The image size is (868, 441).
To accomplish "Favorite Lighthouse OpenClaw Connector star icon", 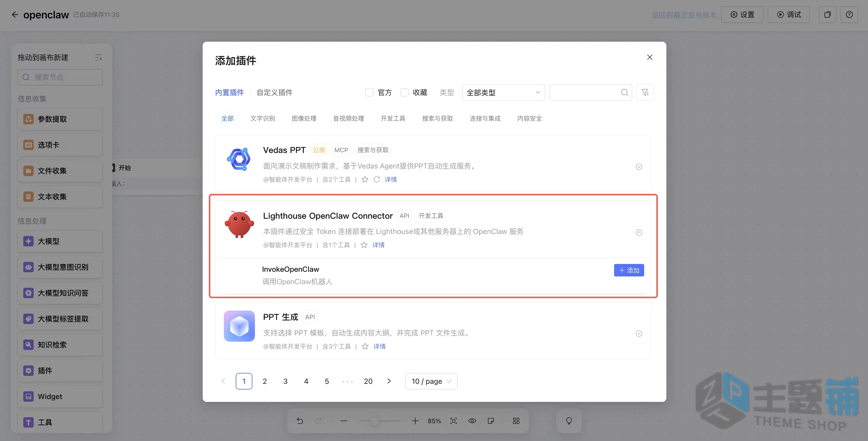I will [364, 245].
